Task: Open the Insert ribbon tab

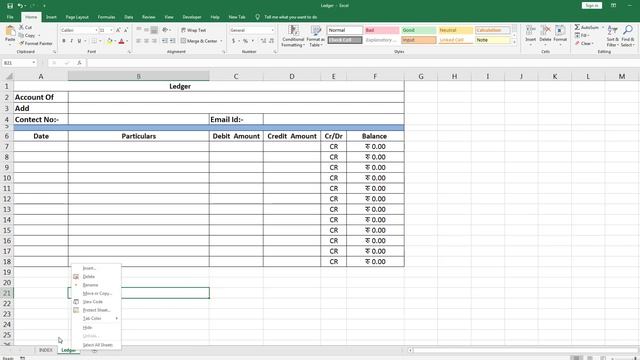Action: coord(51,17)
